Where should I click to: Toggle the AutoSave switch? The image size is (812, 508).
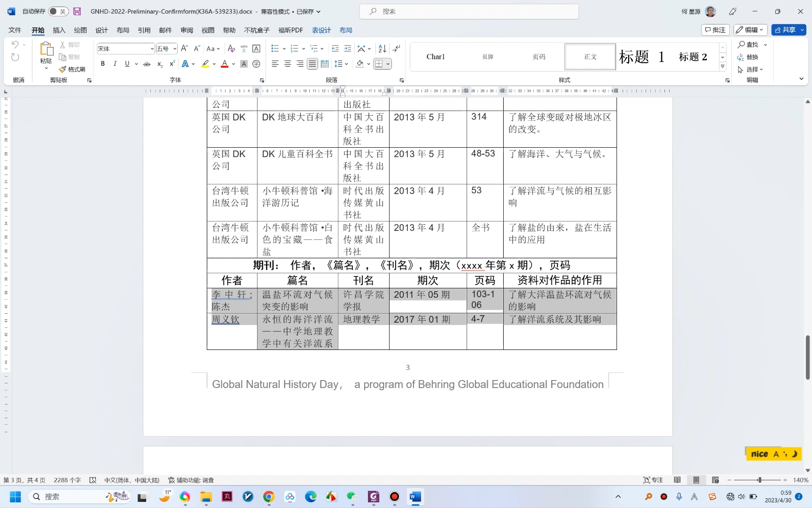pos(58,11)
